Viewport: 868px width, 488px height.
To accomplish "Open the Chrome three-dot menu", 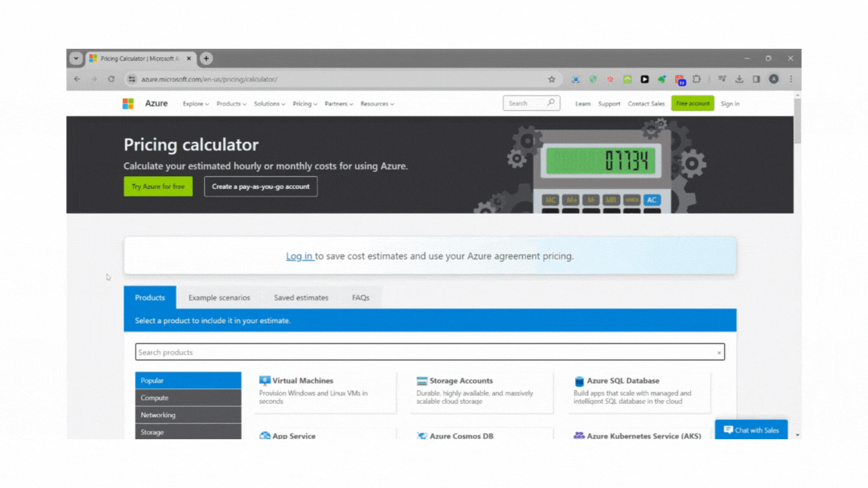I will tap(790, 79).
